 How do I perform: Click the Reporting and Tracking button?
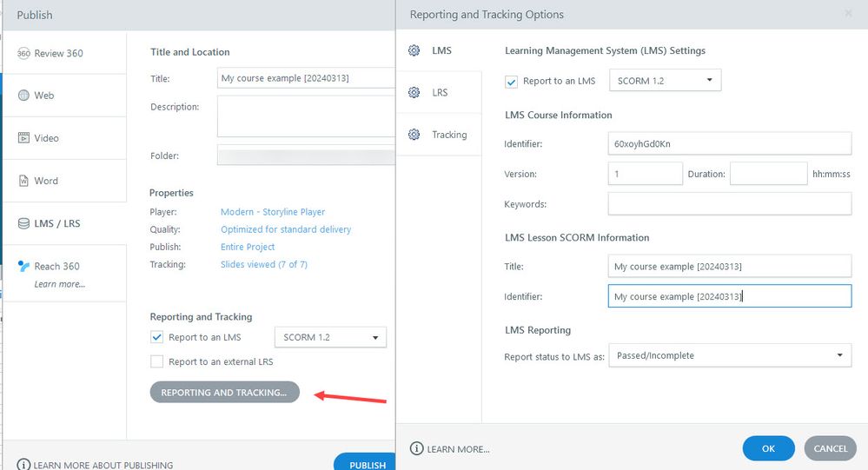point(225,392)
